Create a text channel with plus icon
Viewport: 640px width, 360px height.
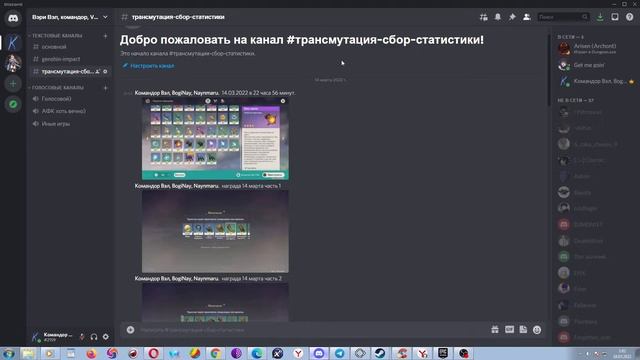click(x=105, y=36)
